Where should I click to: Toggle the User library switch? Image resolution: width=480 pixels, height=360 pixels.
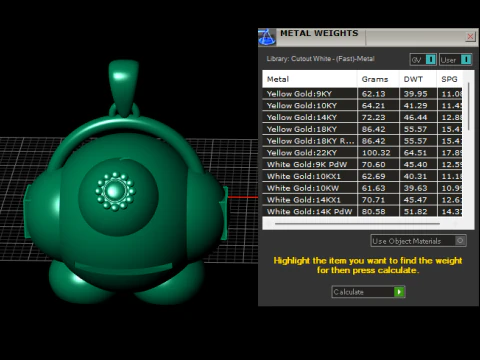[x=455, y=60]
